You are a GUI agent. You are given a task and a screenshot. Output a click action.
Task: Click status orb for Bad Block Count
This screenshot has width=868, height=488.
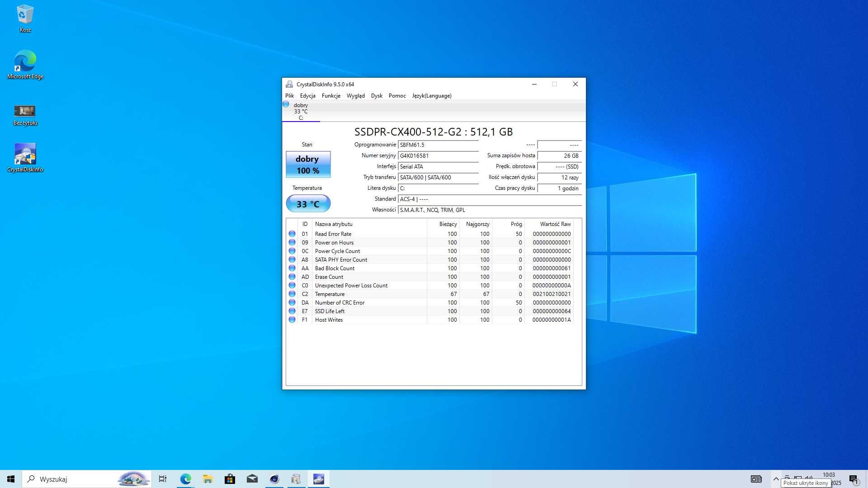coord(292,268)
